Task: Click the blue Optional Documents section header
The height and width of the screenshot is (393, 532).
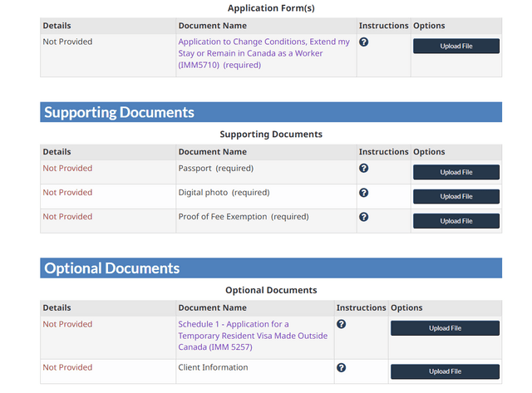Action: click(x=271, y=268)
